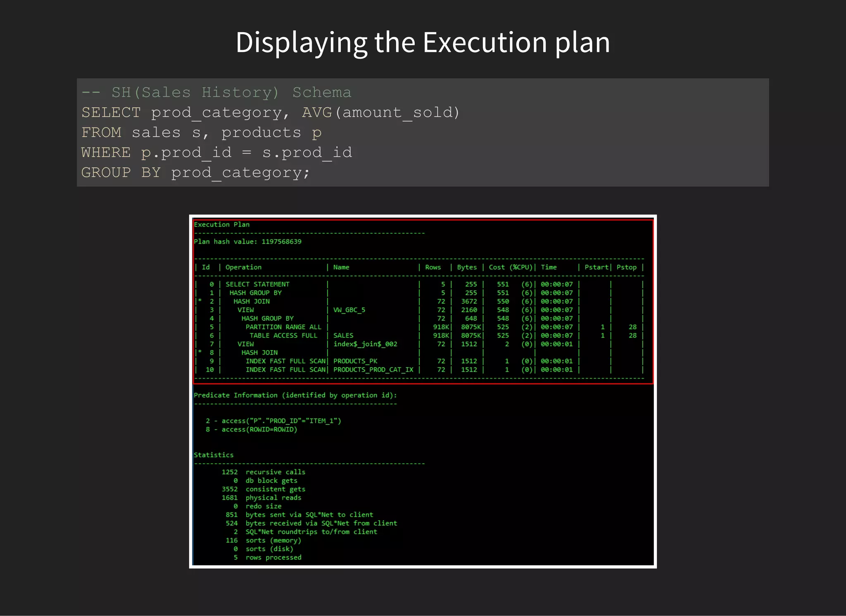Screen dimensions: 846x616
Task: Click the 'SALES' table name
Action: click(343, 335)
